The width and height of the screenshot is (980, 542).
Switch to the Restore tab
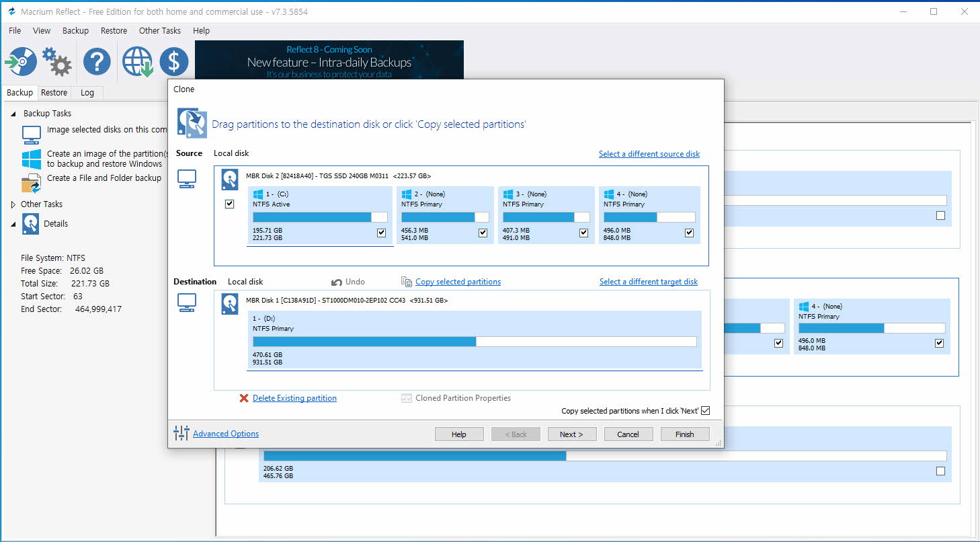[x=54, y=93]
